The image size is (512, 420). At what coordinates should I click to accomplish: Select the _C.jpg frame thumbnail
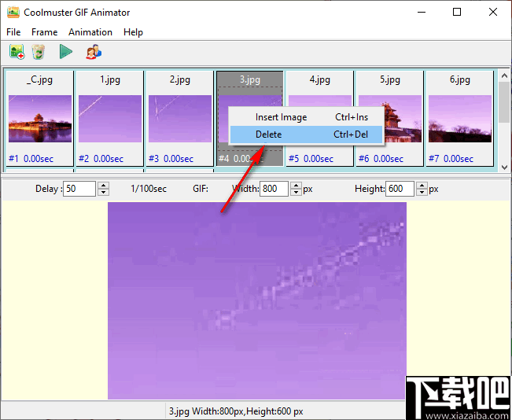click(x=40, y=119)
